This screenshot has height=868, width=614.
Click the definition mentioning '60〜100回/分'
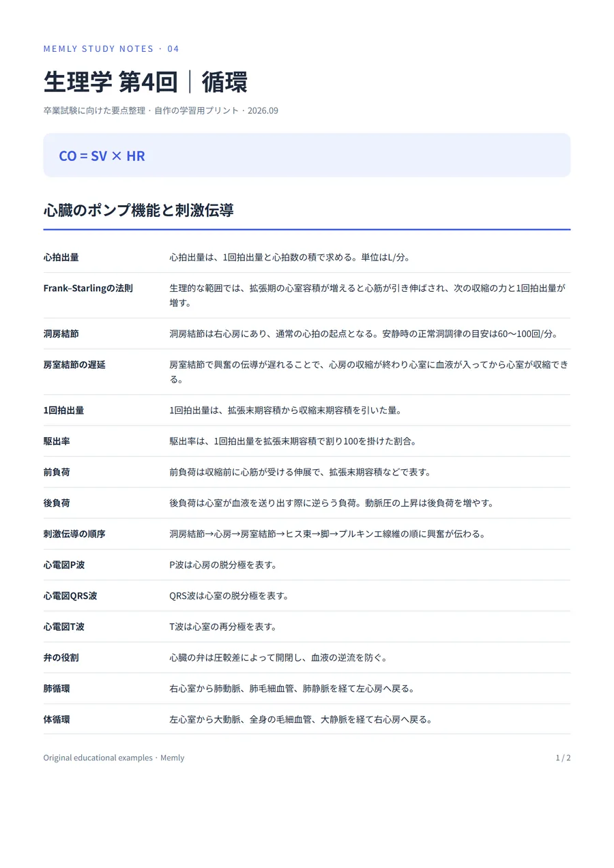364,334
